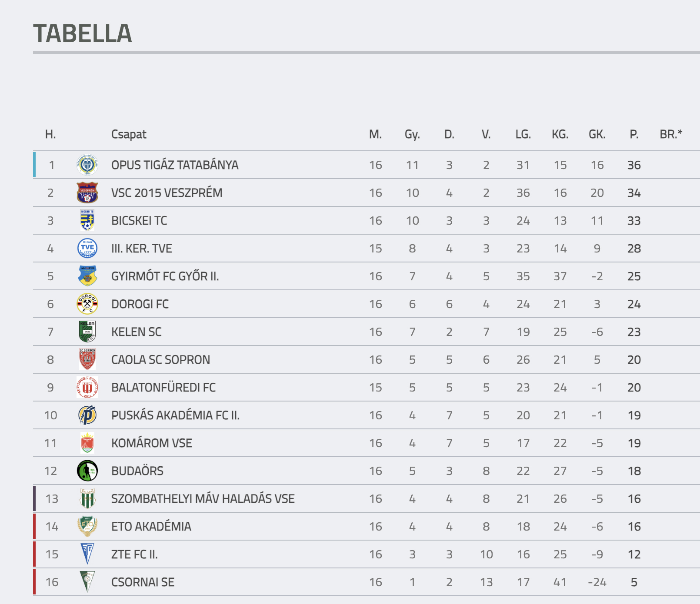Click the ZTE FC II. pennant logo
This screenshot has height=604, width=700.
pyautogui.click(x=87, y=554)
